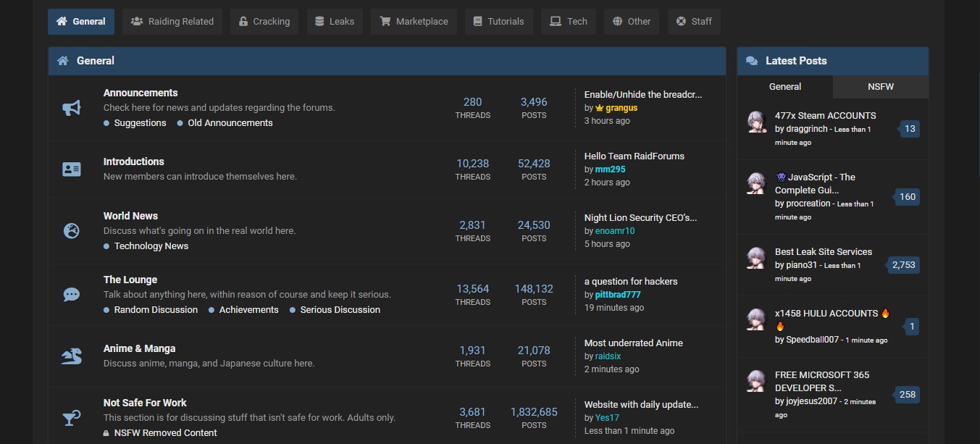Click the shopping cart icon beside Marketplace
The image size is (980, 444).
tap(385, 21)
